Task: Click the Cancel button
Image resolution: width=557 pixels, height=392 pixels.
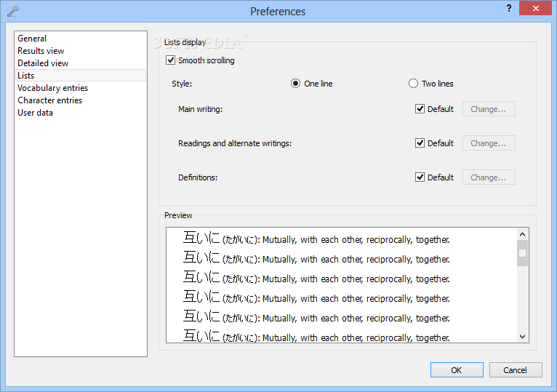Action: click(516, 370)
